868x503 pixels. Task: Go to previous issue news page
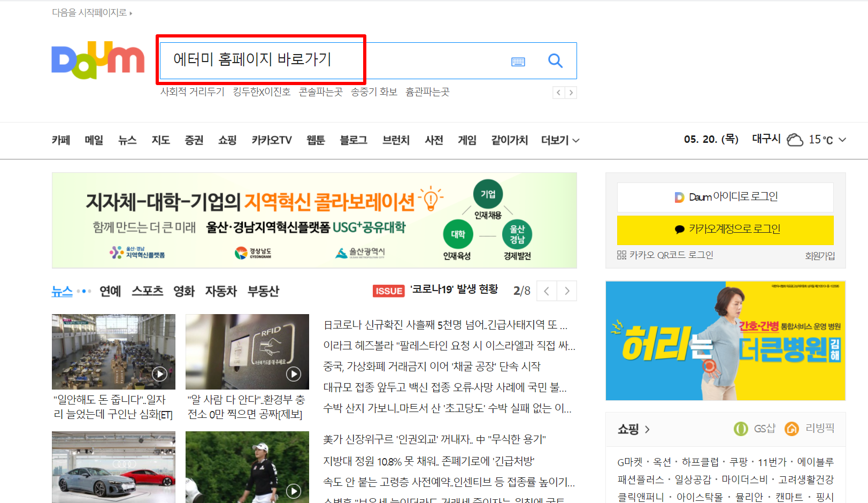(547, 291)
